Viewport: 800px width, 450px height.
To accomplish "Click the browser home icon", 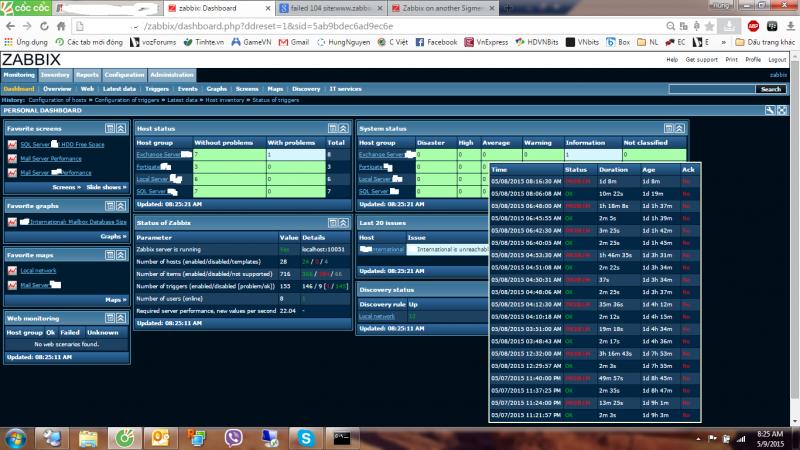I will point(61,26).
